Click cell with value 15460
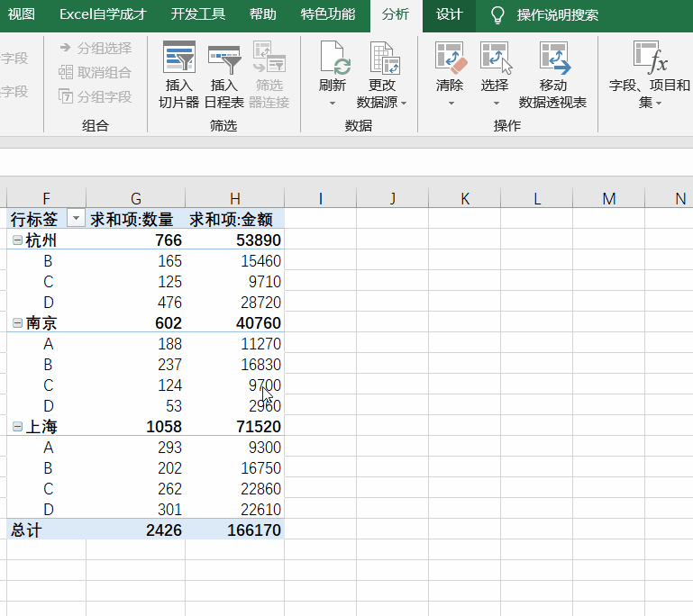 (234, 260)
